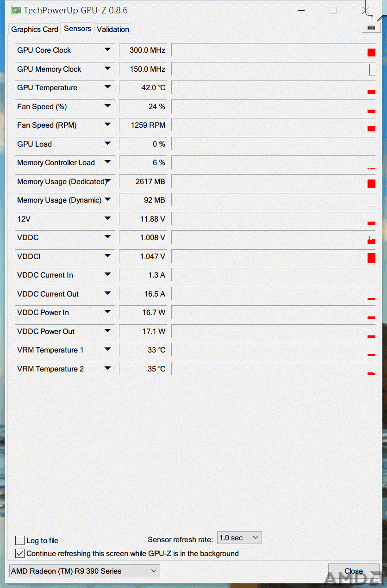The width and height of the screenshot is (387, 588).
Task: Open the Fan Speed (RPM) dropdown
Action: 107,124
